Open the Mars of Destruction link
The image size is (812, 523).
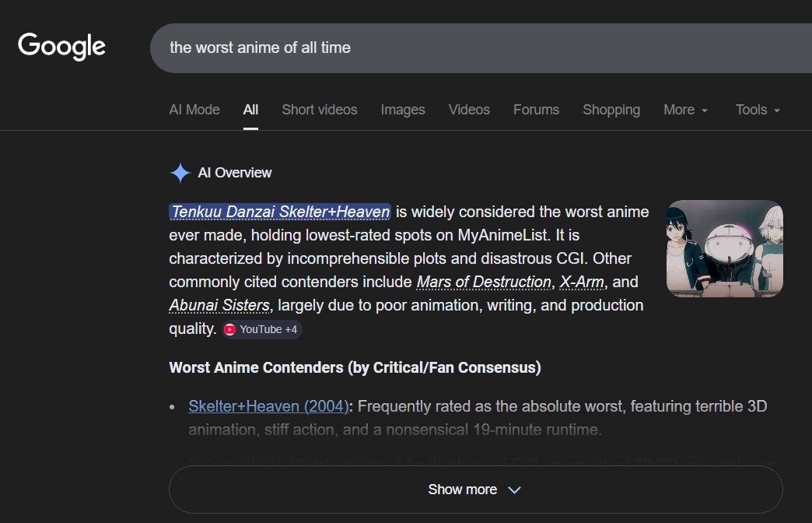point(484,282)
